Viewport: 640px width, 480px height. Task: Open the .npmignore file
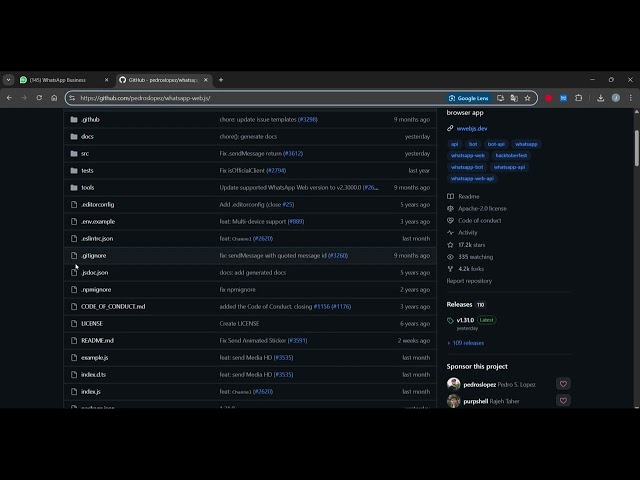(x=96, y=290)
